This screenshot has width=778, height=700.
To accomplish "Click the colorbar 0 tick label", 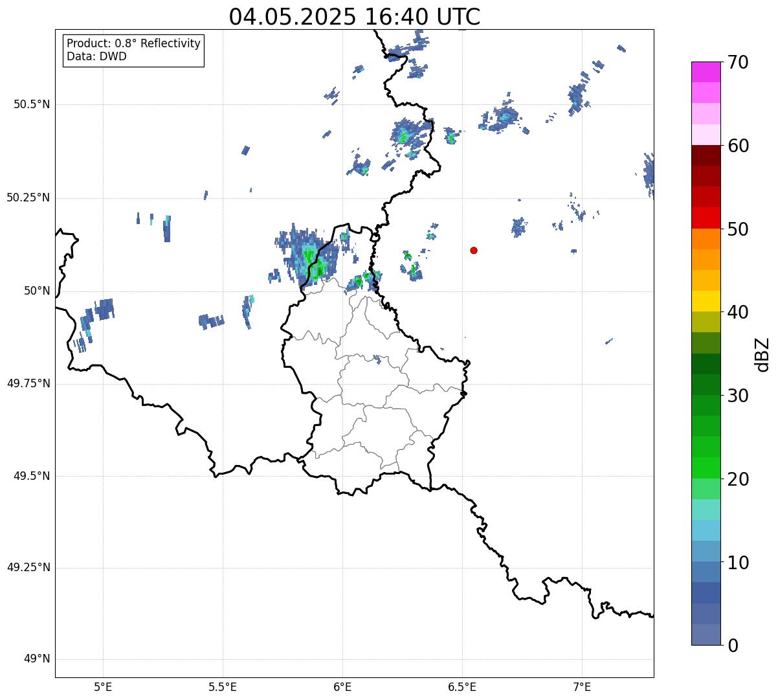I will point(733,646).
